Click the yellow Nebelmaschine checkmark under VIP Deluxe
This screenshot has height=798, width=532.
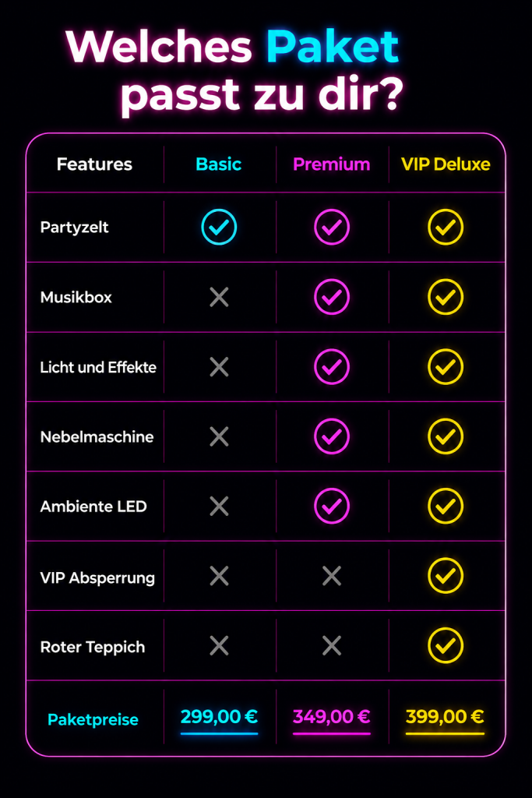point(446,436)
